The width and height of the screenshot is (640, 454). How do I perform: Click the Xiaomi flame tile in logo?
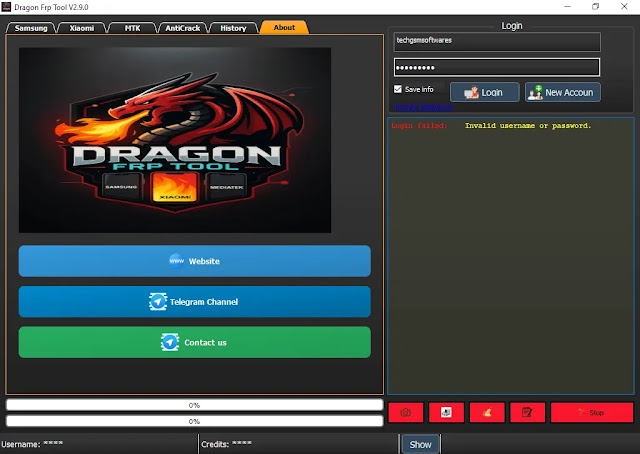[175, 187]
